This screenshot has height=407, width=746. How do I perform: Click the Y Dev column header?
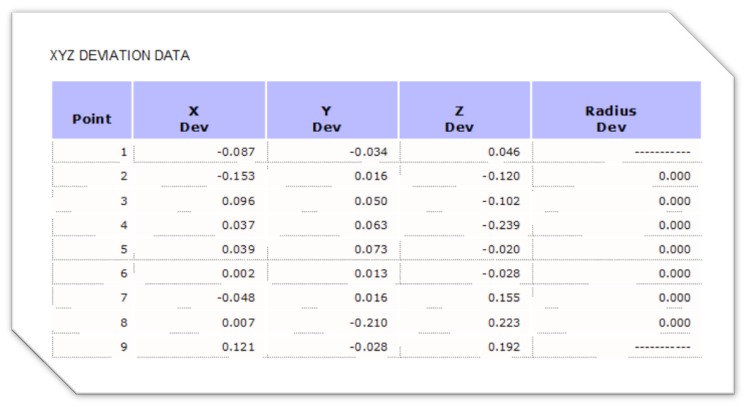(x=332, y=118)
